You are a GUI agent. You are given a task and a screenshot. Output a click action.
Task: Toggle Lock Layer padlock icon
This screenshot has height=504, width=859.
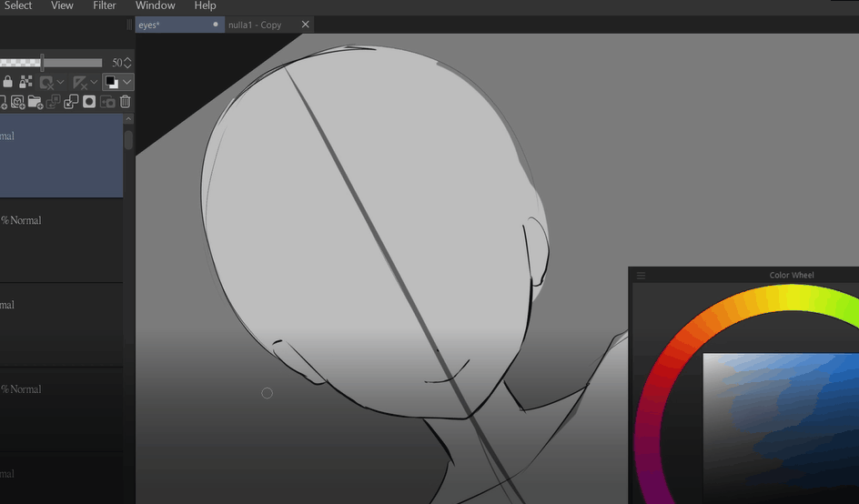coord(7,82)
